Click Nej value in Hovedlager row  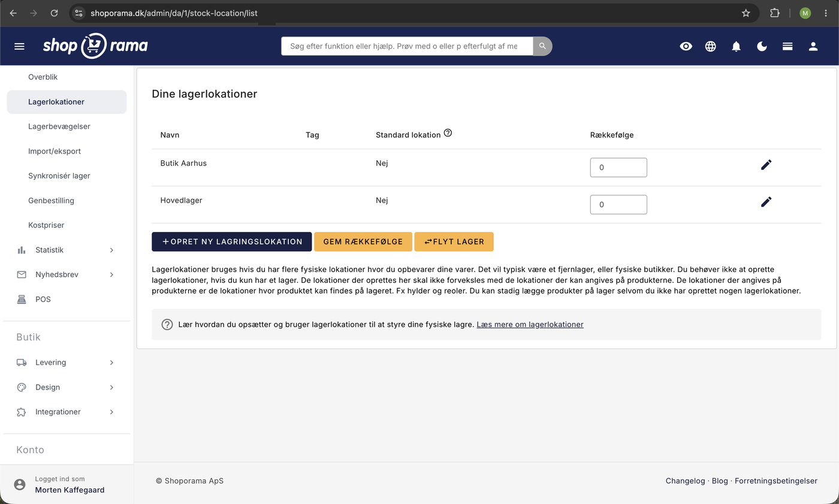click(x=382, y=200)
